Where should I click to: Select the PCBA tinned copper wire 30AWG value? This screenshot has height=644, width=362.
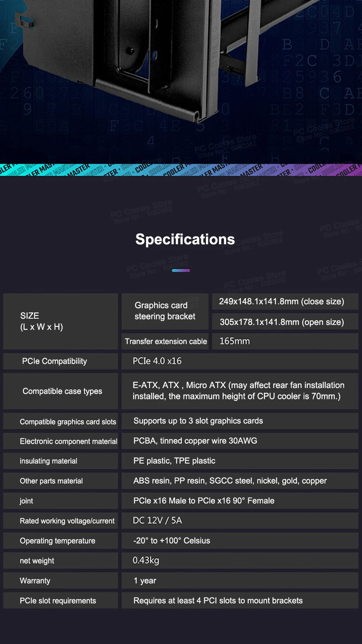(x=195, y=441)
